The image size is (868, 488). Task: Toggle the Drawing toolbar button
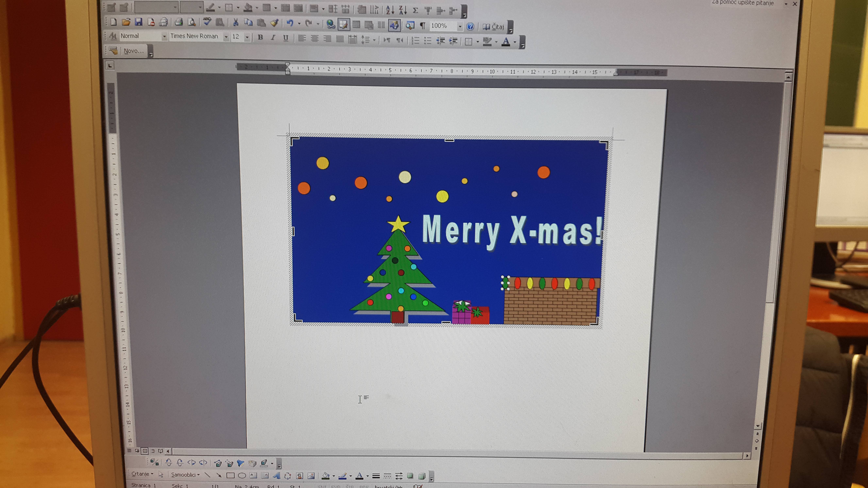tap(394, 25)
